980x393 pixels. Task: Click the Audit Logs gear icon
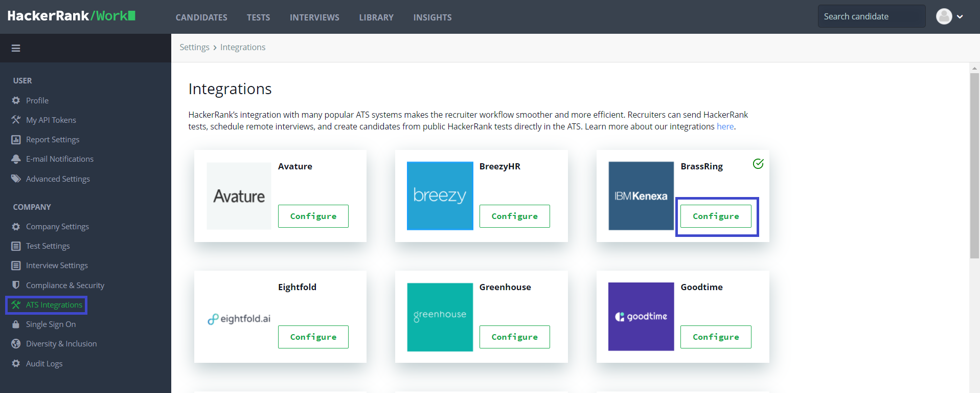click(16, 363)
